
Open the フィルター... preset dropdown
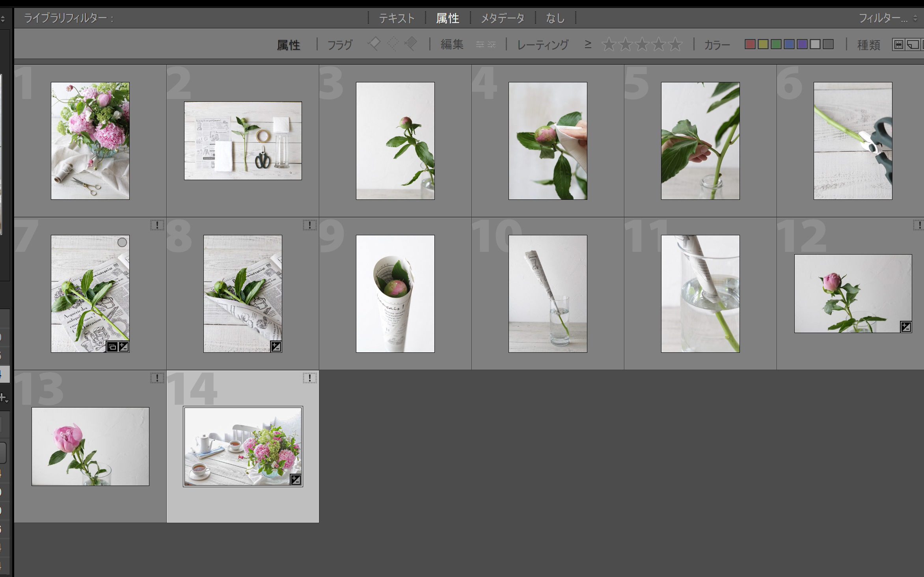coord(888,18)
